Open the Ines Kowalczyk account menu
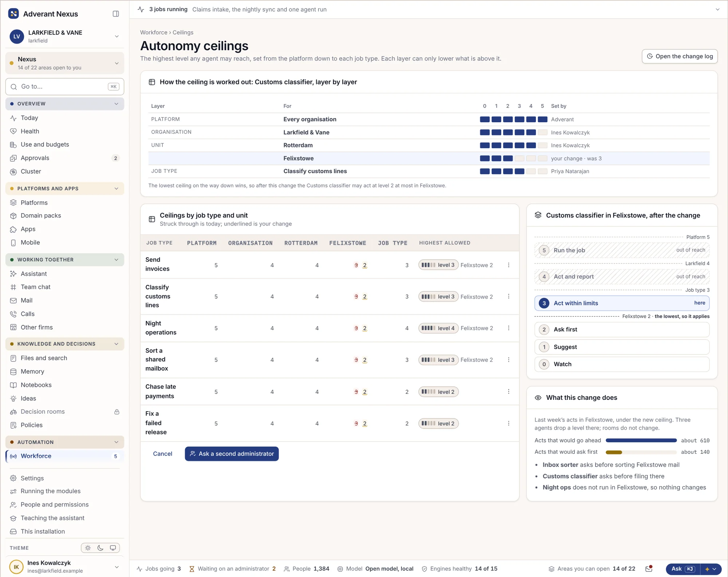 65,567
